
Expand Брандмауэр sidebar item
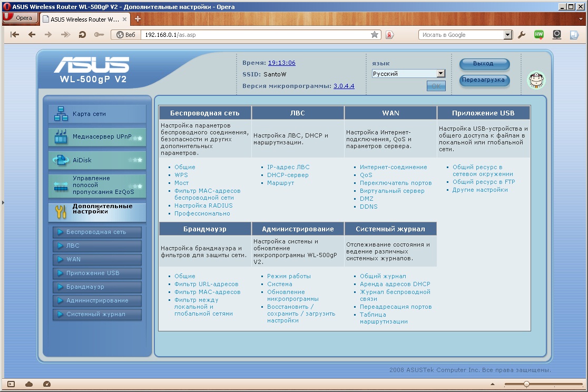click(97, 287)
